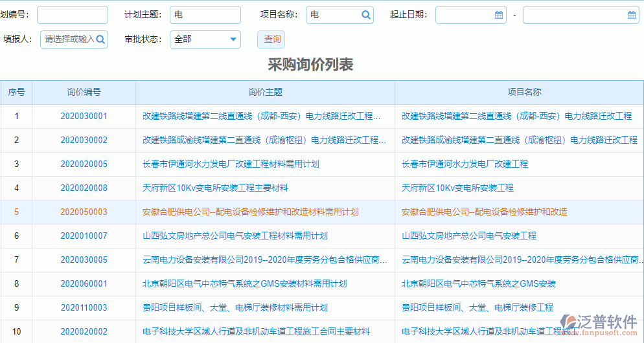Screen dimensions: 644x343
Task: Select row with 序号 5
Action: tap(322, 212)
